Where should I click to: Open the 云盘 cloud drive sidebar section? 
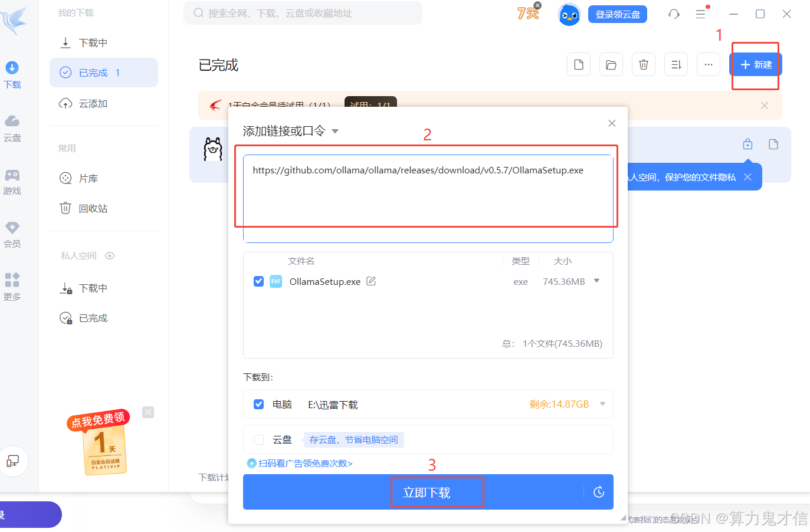point(12,128)
